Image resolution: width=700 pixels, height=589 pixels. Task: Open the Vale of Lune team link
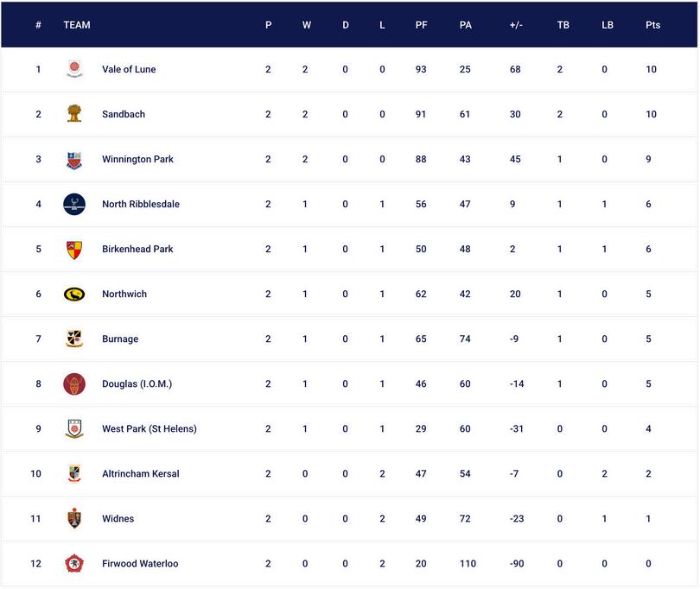click(x=129, y=69)
